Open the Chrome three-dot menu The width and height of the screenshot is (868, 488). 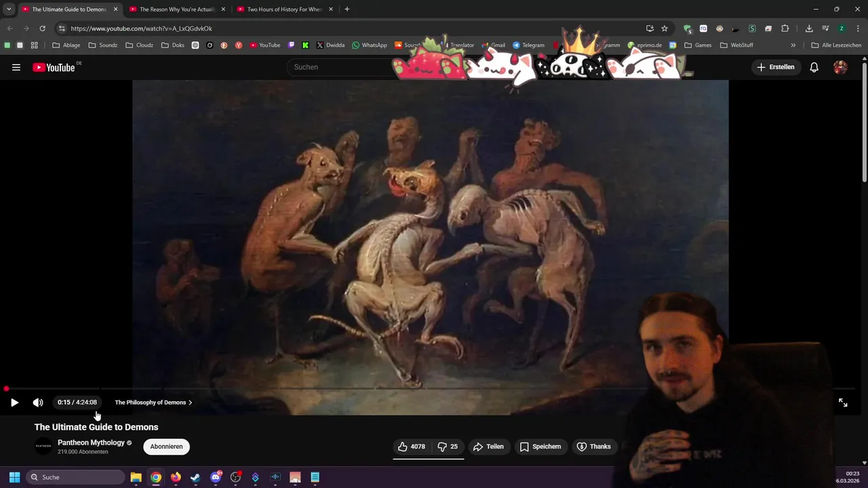858,28
